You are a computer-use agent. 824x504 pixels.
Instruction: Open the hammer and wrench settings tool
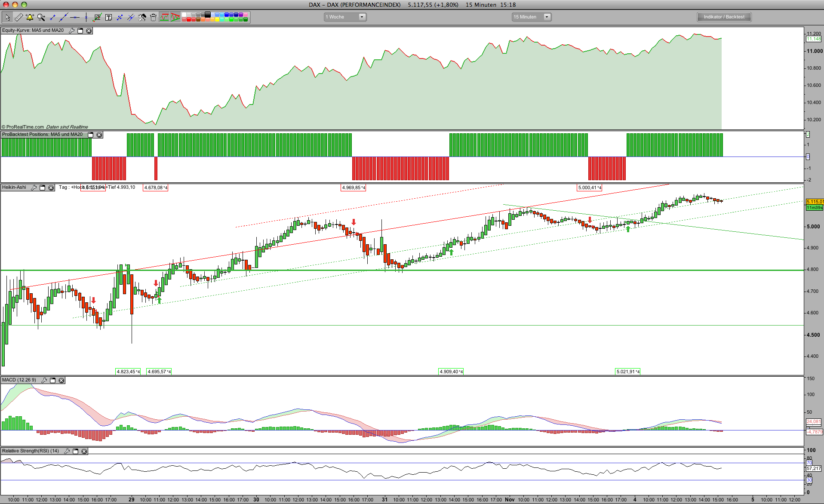pyautogui.click(x=142, y=17)
